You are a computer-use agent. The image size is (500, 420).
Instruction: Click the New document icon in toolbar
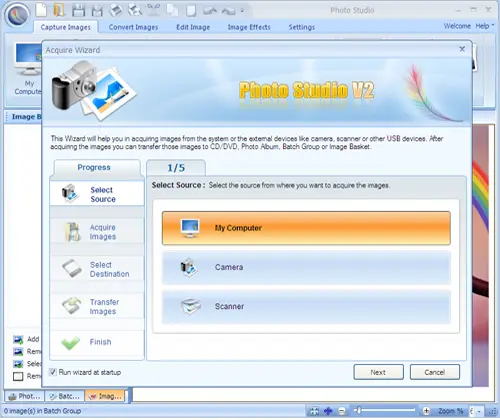pos(41,10)
